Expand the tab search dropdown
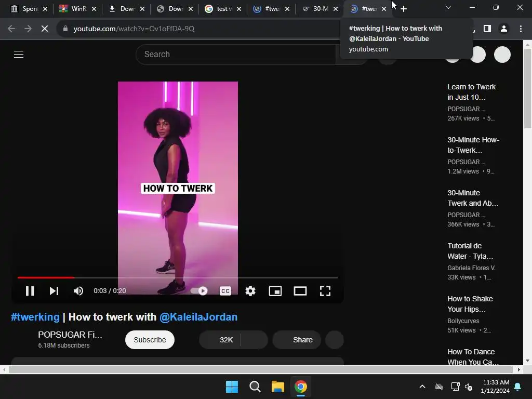The height and width of the screenshot is (399, 532). coord(448,7)
